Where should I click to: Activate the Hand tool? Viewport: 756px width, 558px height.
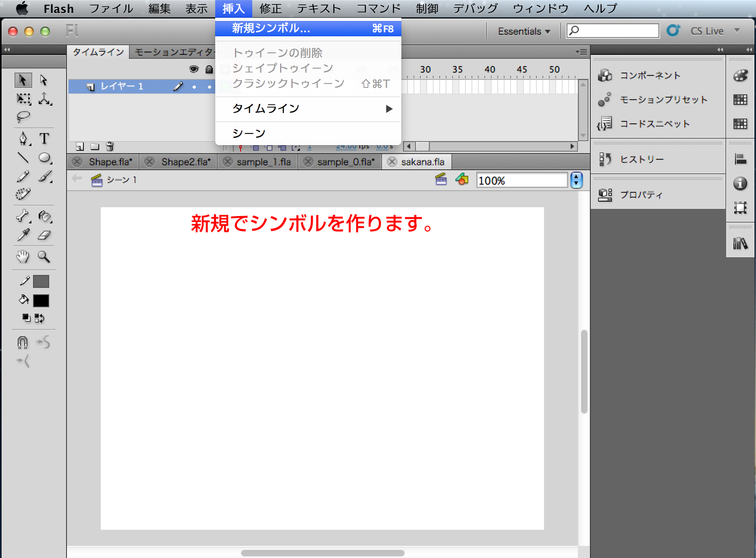pyautogui.click(x=23, y=256)
